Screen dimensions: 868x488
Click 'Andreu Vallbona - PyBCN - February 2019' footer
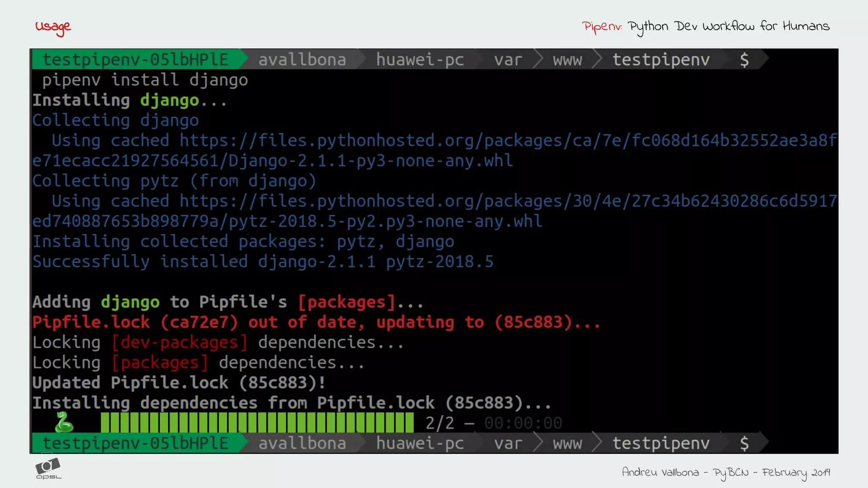726,473
